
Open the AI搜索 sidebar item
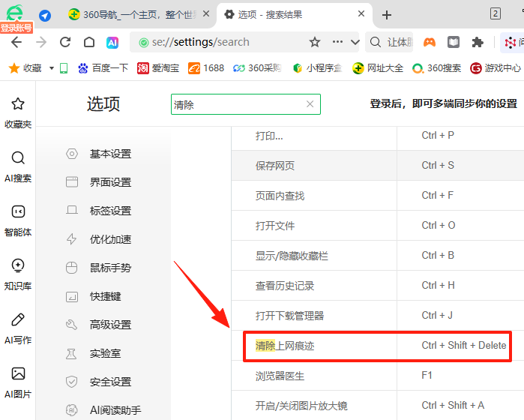point(18,167)
